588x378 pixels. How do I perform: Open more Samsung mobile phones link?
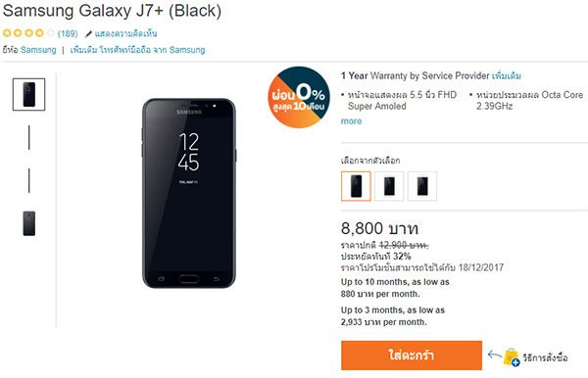coord(137,50)
